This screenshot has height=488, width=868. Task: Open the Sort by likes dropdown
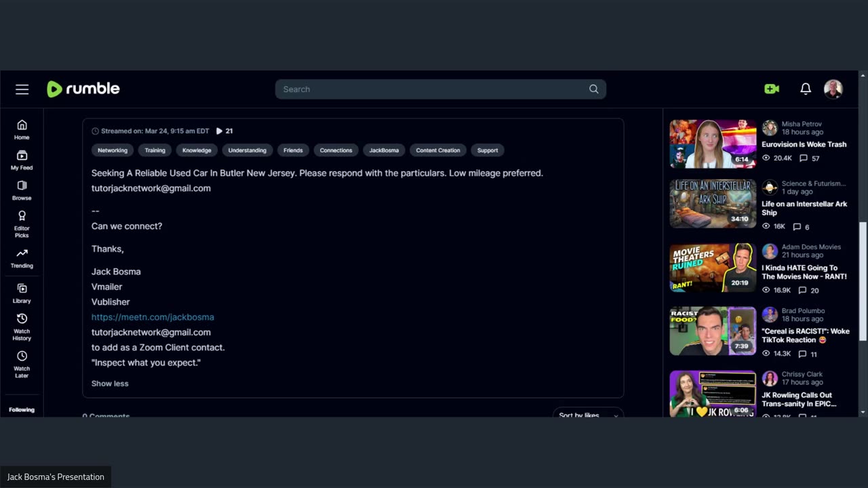click(588, 413)
